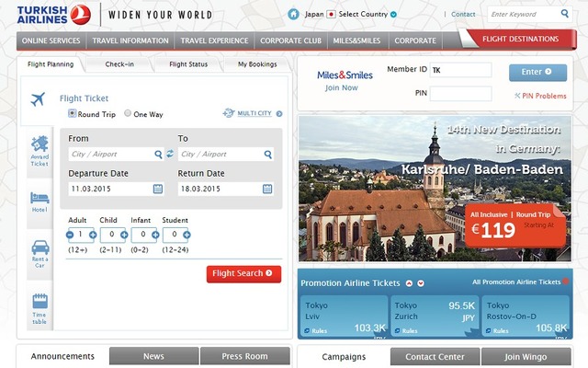Switch to the Check-in tab
Image resolution: width=588 pixels, height=368 pixels.
(119, 64)
